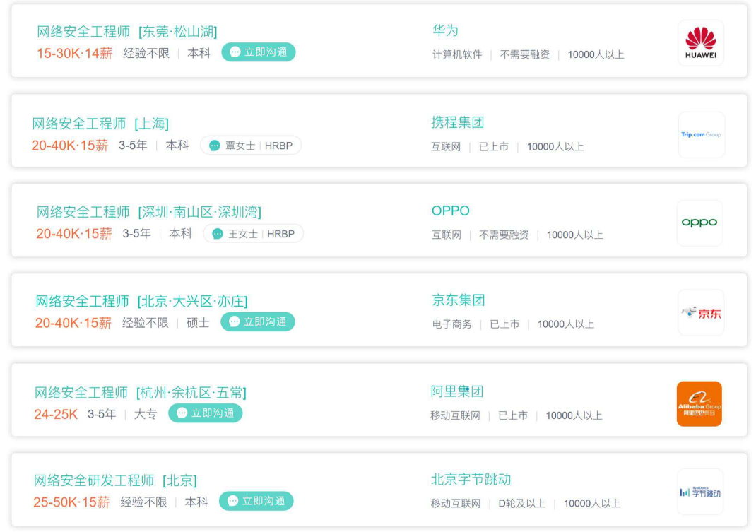Image resolution: width=756 pixels, height=532 pixels.
Task: Open the OPPO company logo
Action: tap(699, 223)
